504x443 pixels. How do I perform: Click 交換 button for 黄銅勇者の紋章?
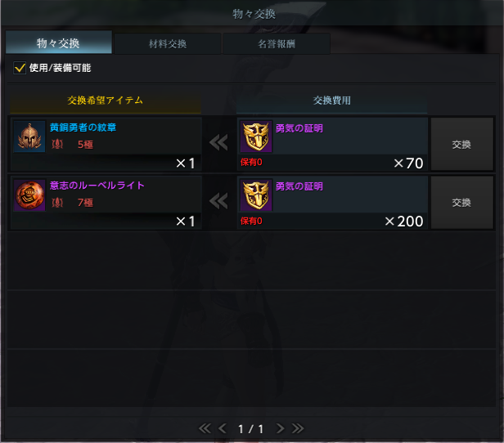(x=461, y=144)
